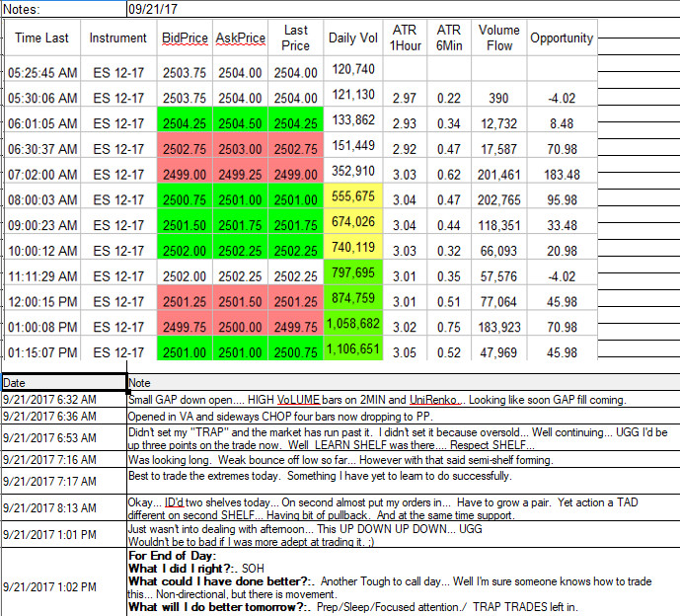Select the ask price cell 2501.75
Image resolution: width=680 pixels, height=616 pixels.
[240, 221]
